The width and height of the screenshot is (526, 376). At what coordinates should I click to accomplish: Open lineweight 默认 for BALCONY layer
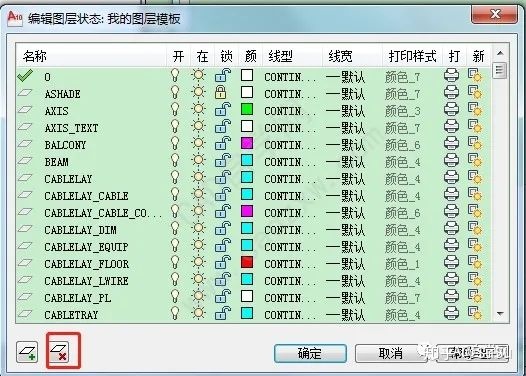pos(345,145)
